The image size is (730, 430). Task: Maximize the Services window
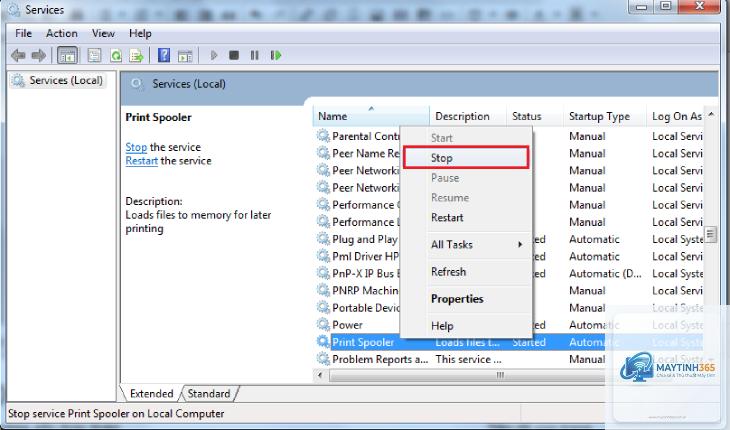click(x=666, y=7)
